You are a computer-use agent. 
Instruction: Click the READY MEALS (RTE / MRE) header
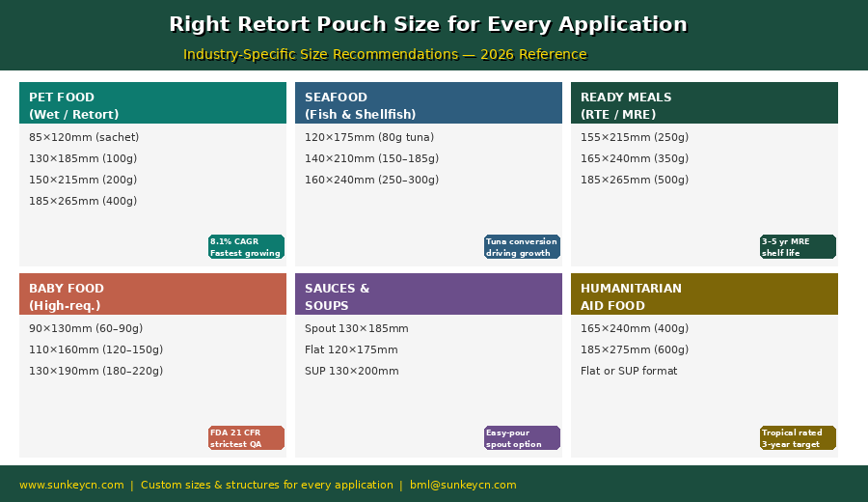[704, 103]
